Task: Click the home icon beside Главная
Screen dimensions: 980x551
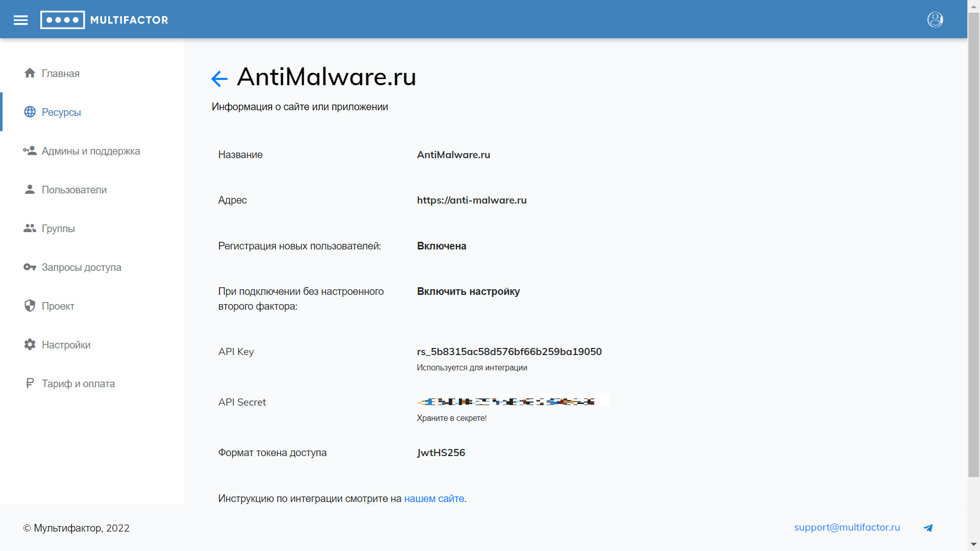Action: (x=30, y=73)
